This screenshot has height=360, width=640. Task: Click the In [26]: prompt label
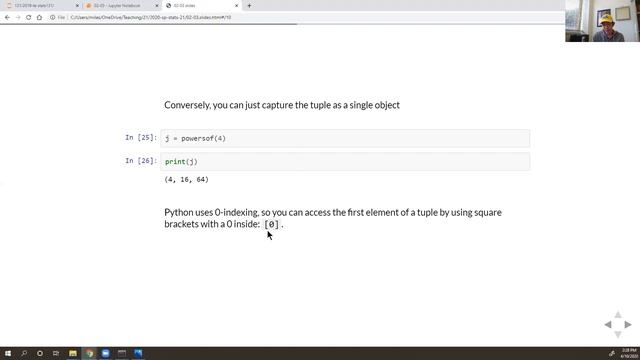click(x=141, y=161)
